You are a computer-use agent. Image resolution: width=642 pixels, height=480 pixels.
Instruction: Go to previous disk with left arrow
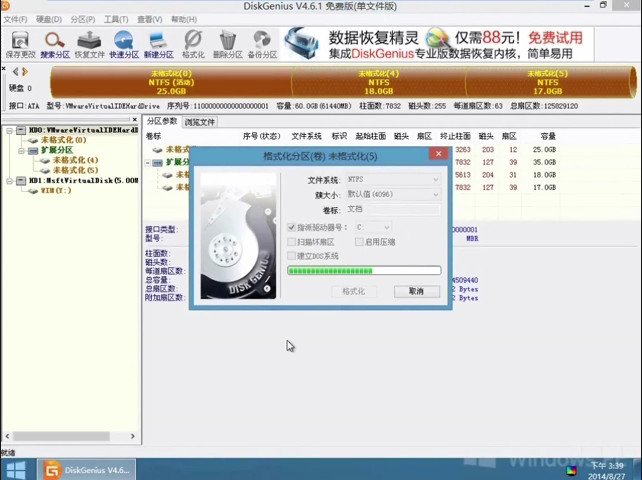(16, 72)
